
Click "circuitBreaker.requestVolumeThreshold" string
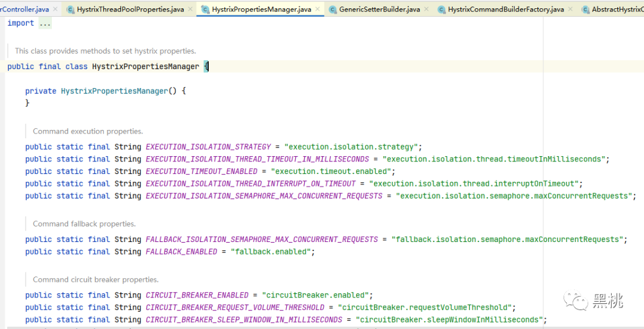(425, 308)
